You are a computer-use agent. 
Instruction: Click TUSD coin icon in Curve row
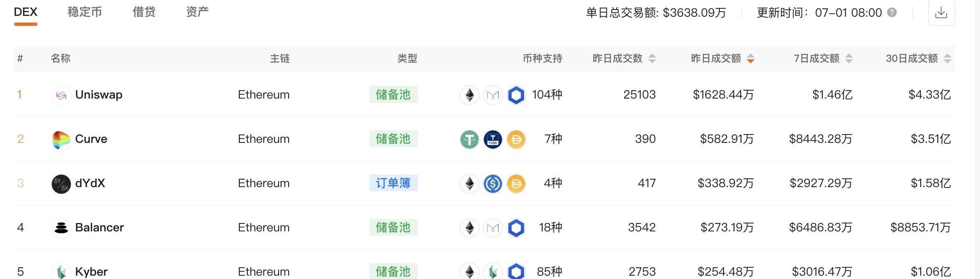tap(493, 139)
